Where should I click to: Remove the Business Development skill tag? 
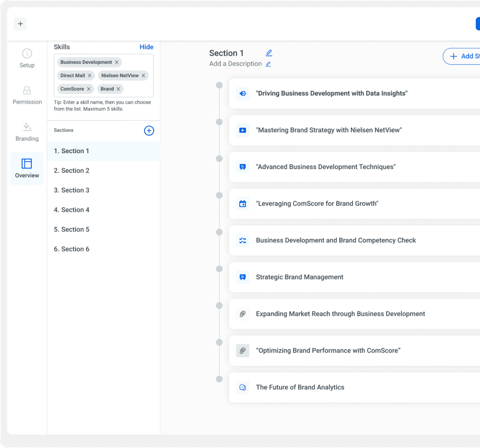tap(117, 62)
